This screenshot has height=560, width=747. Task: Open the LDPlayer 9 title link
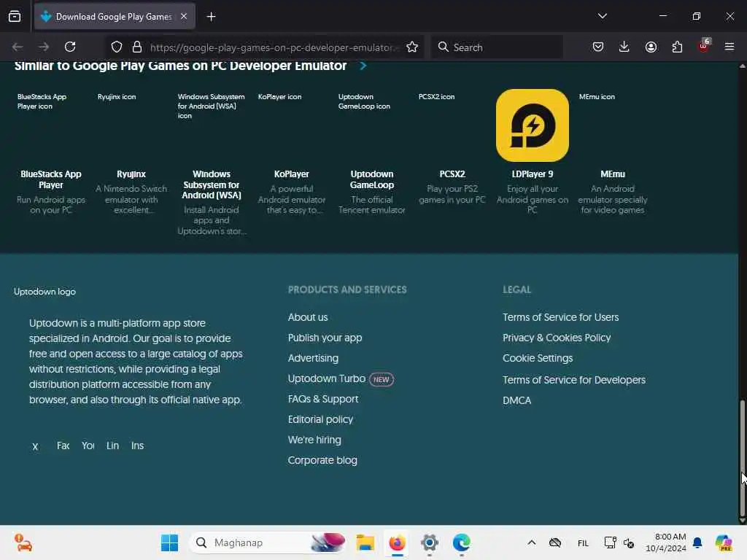pyautogui.click(x=532, y=174)
